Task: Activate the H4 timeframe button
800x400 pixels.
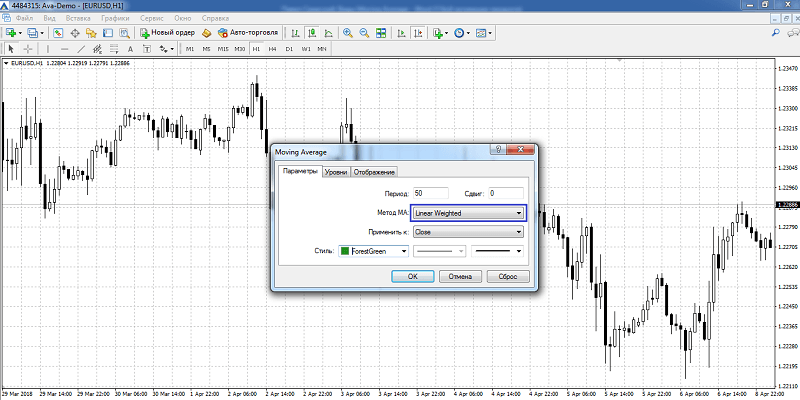Action: click(x=272, y=49)
